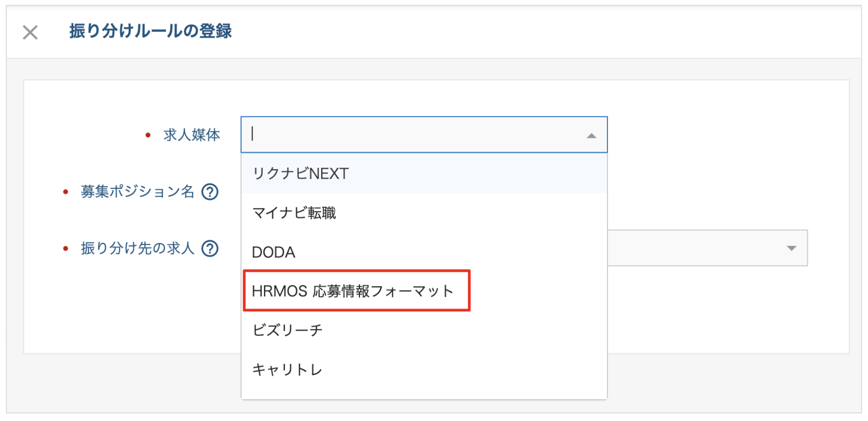
Task: Choose ビズリーチ in the media list
Action: pyautogui.click(x=424, y=330)
